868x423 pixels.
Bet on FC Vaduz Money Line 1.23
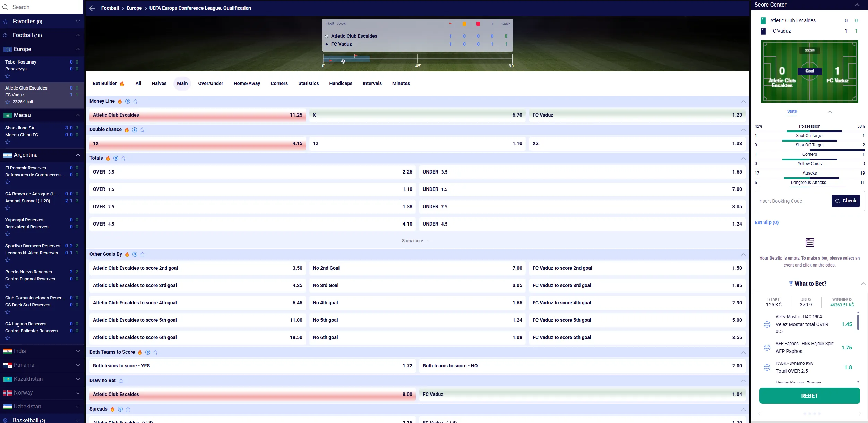(637, 115)
